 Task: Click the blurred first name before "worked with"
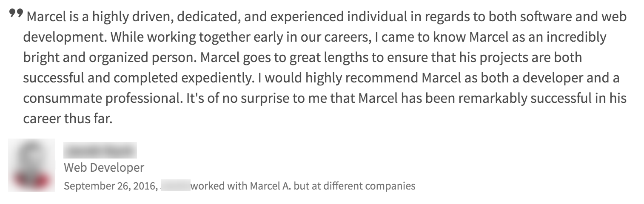(176, 186)
